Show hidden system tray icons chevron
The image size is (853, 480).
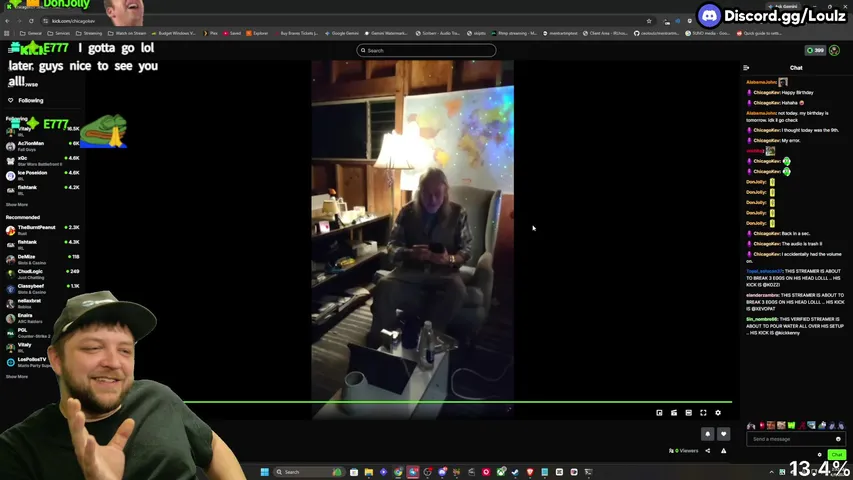click(x=771, y=472)
